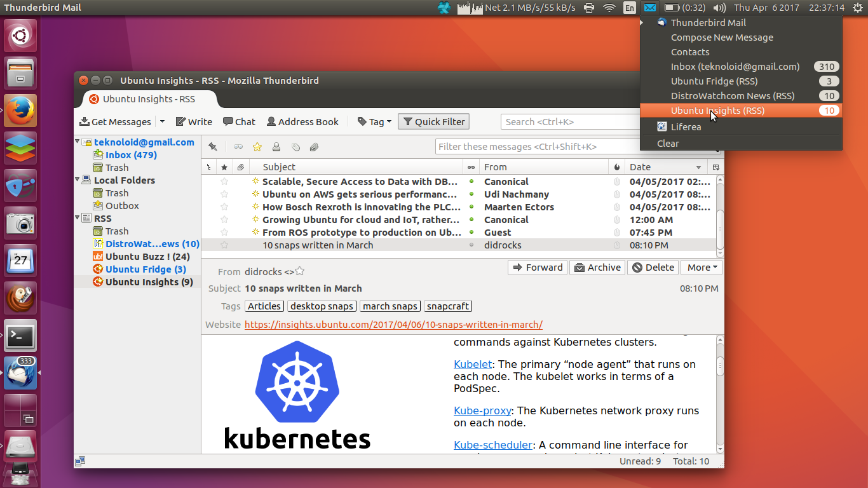Star the '10 snaps written in March' message

[x=224, y=245]
